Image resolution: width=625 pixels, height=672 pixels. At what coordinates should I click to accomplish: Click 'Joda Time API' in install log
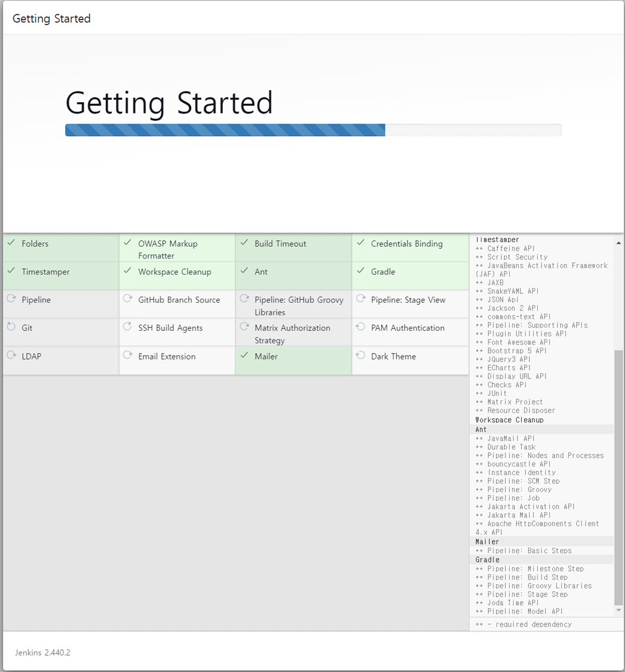[x=513, y=603]
